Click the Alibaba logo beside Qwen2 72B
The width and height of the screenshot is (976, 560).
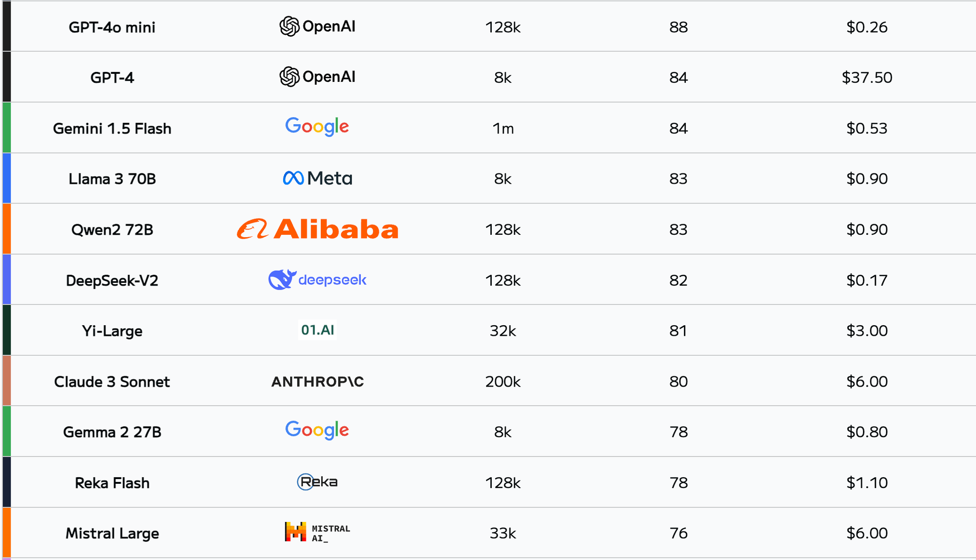click(x=317, y=229)
